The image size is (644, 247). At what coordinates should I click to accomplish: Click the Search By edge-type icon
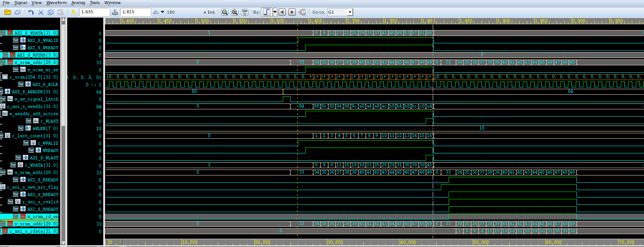(266, 12)
